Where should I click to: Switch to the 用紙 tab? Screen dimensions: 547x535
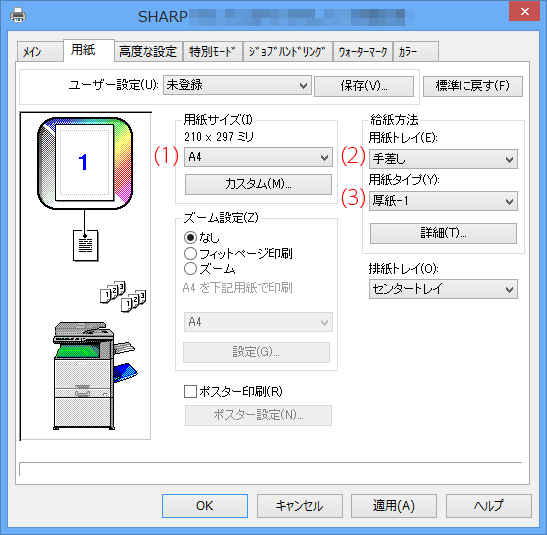pyautogui.click(x=89, y=50)
